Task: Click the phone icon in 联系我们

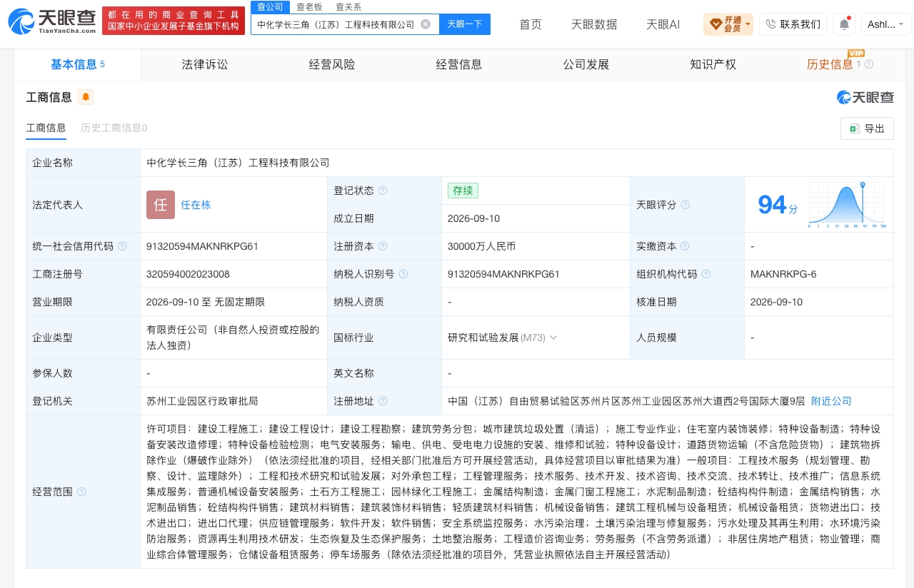Action: (x=770, y=24)
